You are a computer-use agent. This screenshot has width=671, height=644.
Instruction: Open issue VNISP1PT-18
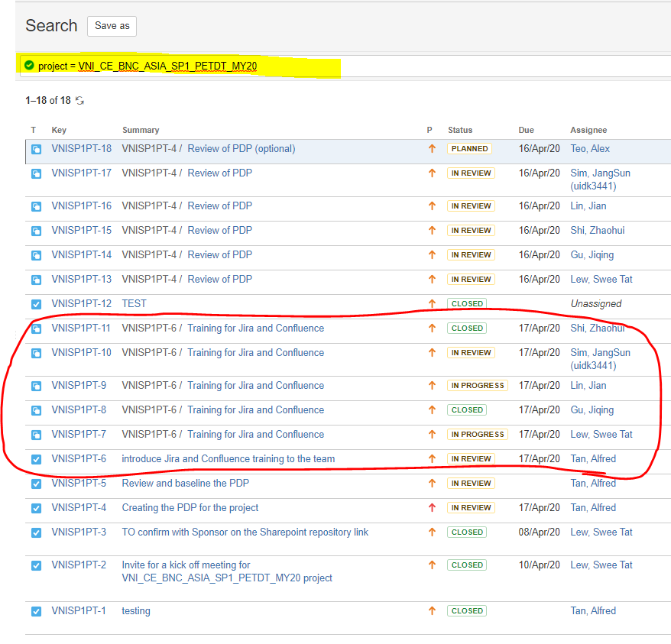point(81,148)
